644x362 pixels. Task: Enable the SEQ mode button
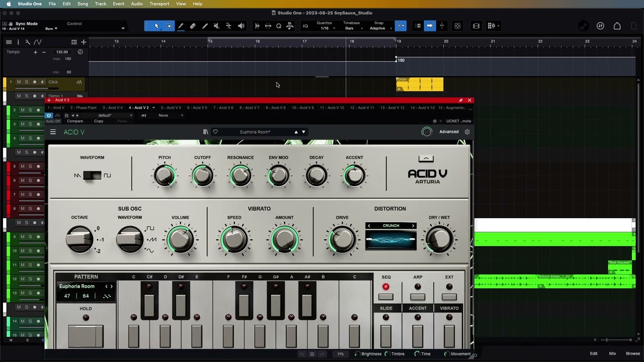pyautogui.click(x=386, y=297)
